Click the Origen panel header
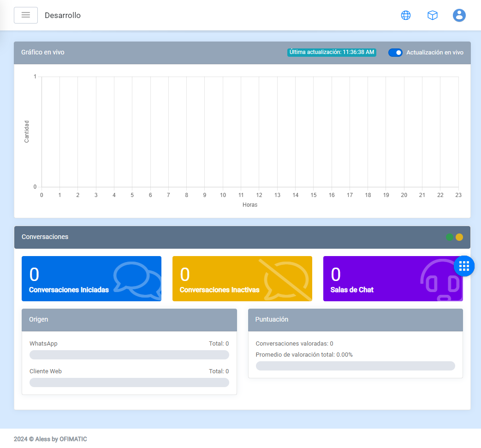The height and width of the screenshot is (448, 481). (129, 320)
